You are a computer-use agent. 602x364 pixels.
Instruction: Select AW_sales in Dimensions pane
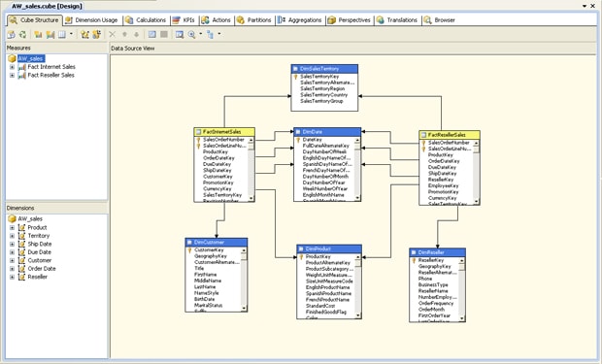coord(30,218)
